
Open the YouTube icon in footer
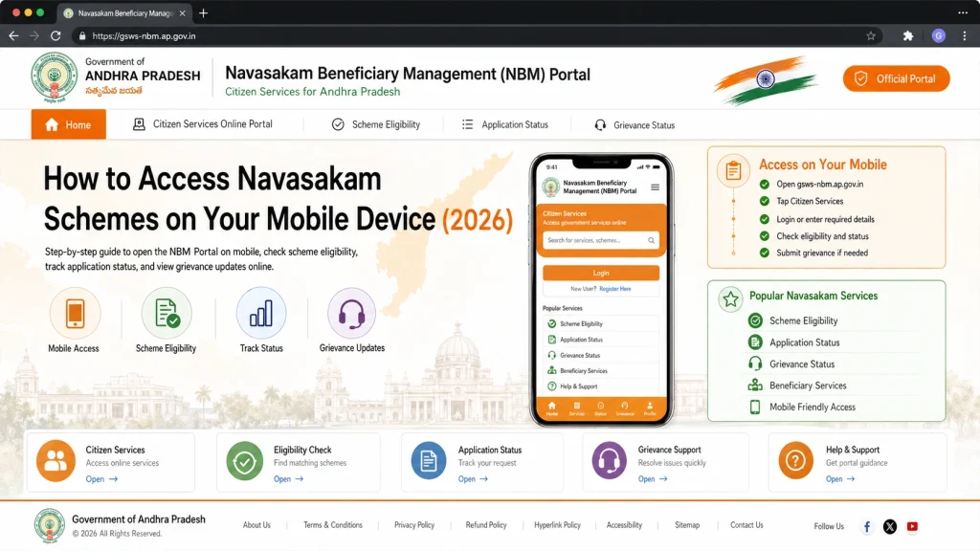tap(912, 527)
